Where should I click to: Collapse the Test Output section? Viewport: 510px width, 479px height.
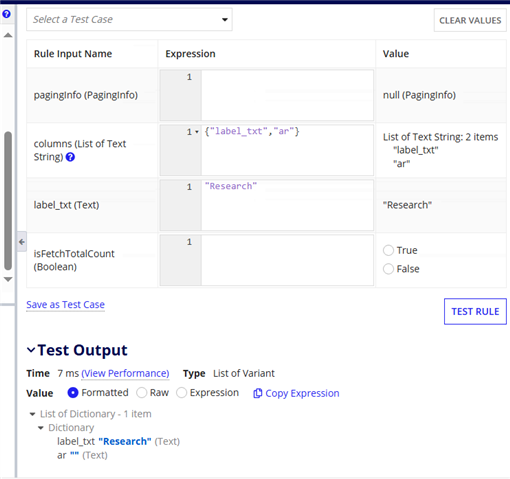[31, 350]
